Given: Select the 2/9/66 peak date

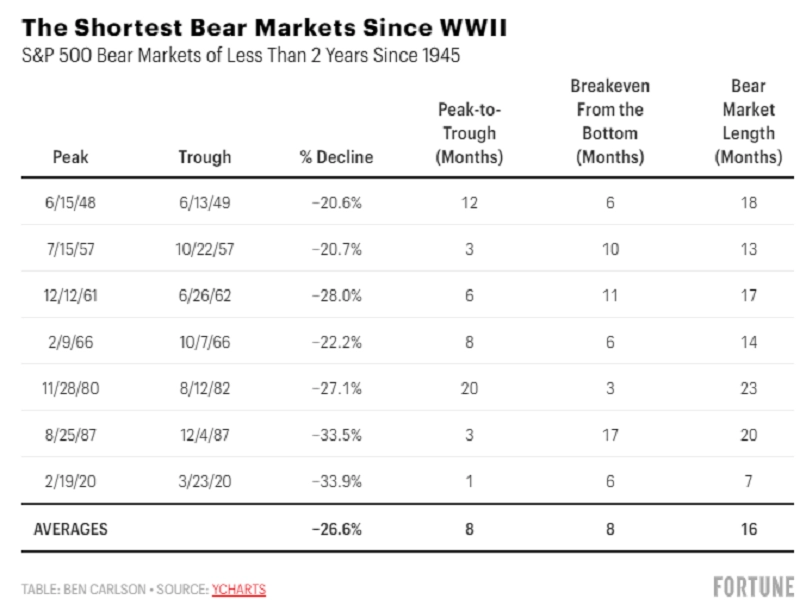Looking at the screenshot, I should pos(70,342).
